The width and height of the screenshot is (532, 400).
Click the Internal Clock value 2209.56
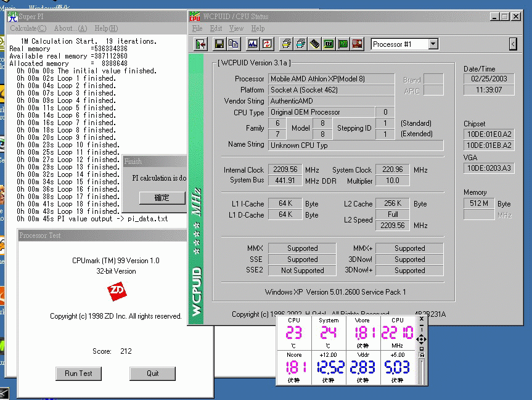(285, 169)
